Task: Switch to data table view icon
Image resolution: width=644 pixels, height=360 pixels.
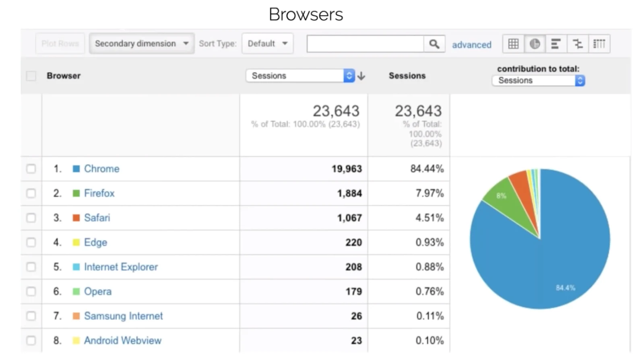Action: tap(513, 44)
